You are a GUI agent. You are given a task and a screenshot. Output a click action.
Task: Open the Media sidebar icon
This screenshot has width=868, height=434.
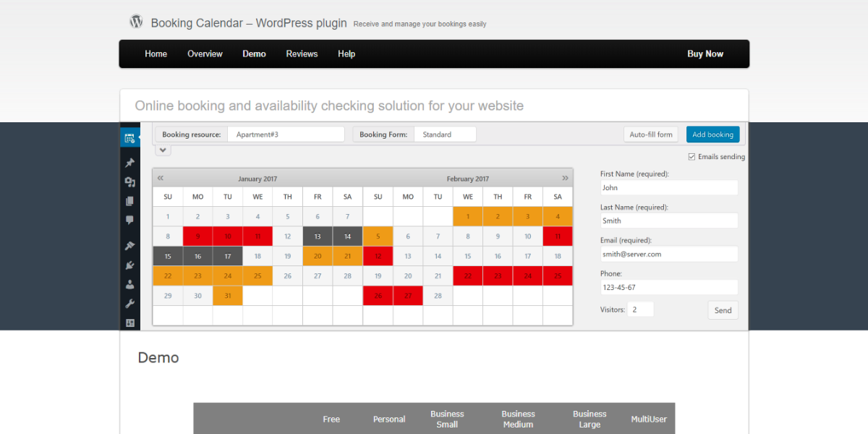[130, 182]
